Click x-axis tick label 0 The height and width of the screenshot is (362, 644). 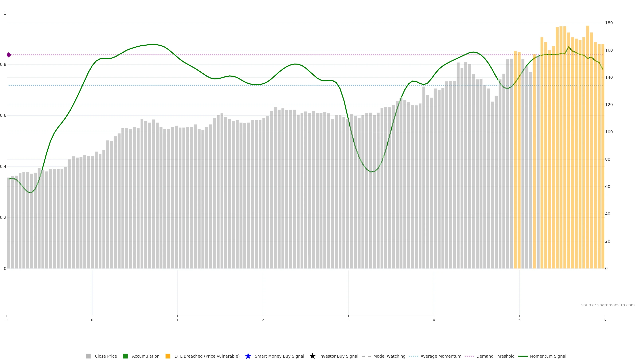tap(92, 320)
